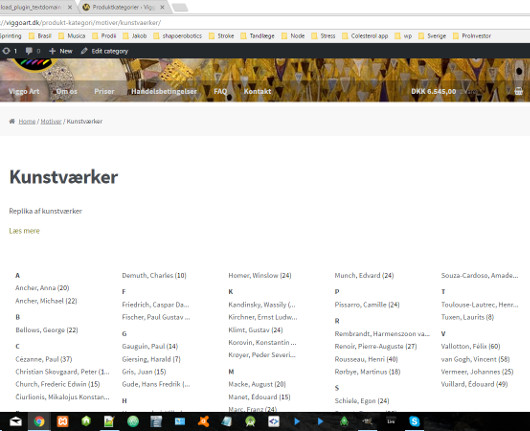Open Manet, Édouard (15) category
This screenshot has width=530, height=431.
[260, 397]
